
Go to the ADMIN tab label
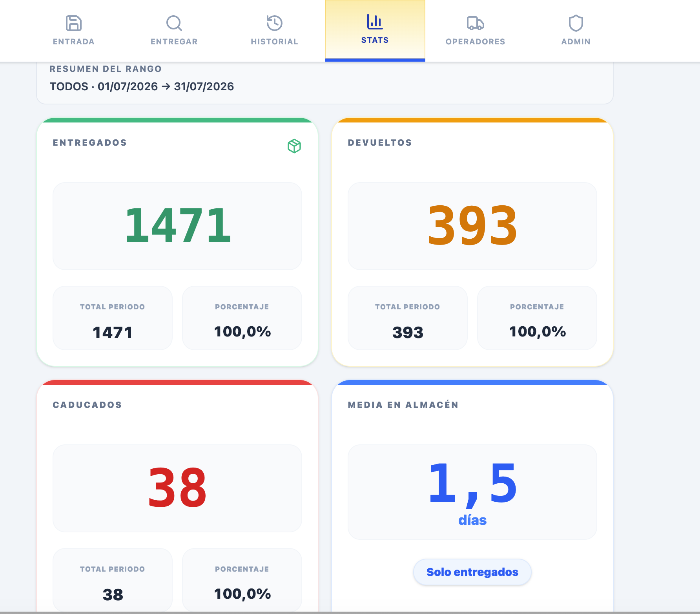(576, 42)
